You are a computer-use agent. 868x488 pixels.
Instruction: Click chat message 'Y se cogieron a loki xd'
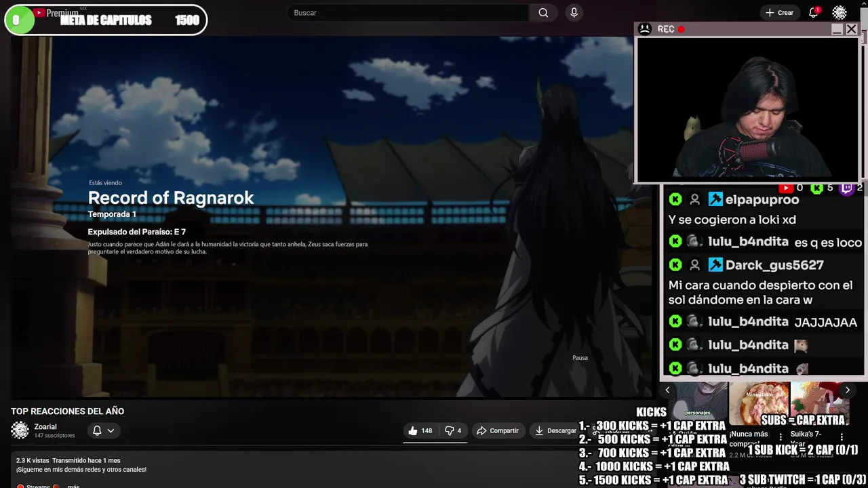coord(732,220)
